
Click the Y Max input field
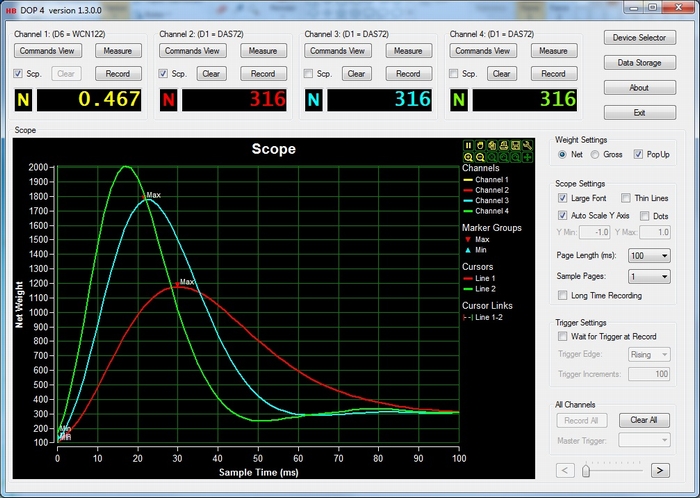655,232
